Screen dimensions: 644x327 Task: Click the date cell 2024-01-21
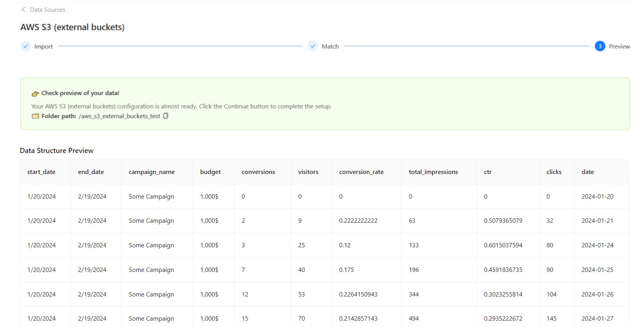[x=597, y=221]
